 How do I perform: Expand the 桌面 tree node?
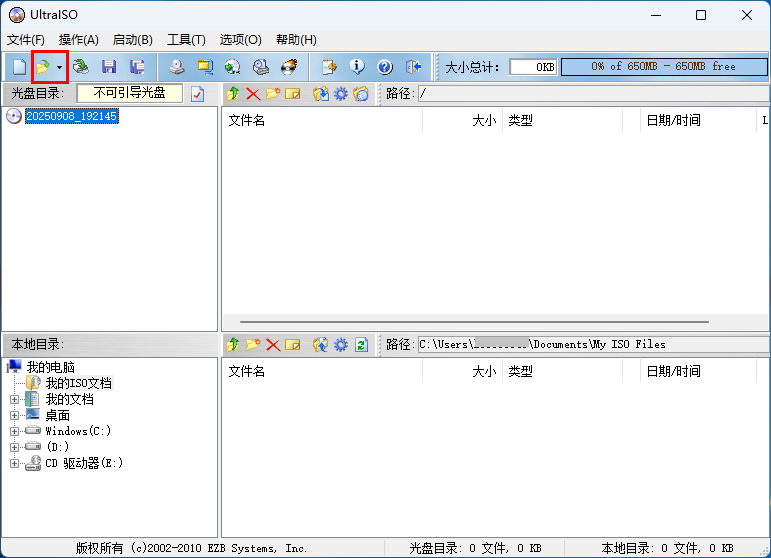[14, 415]
